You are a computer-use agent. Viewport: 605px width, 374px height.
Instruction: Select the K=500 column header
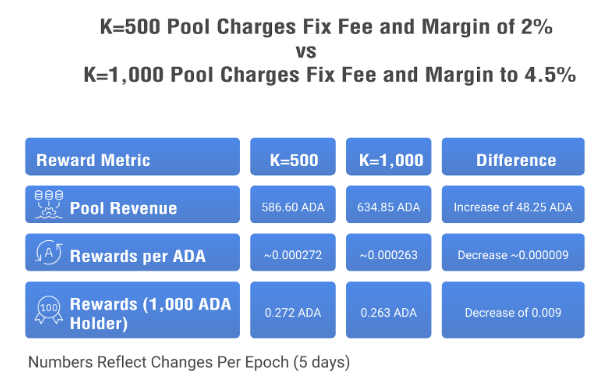[293, 157]
